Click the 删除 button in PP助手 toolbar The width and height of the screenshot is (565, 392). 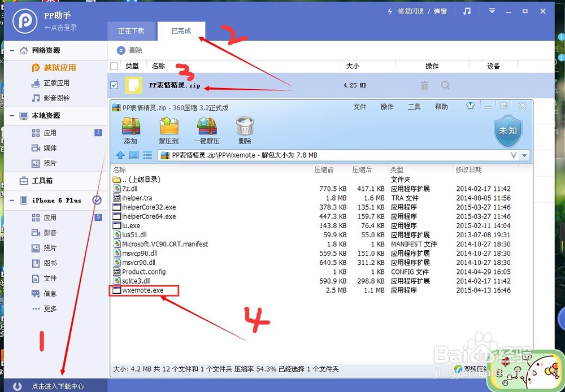pos(130,50)
